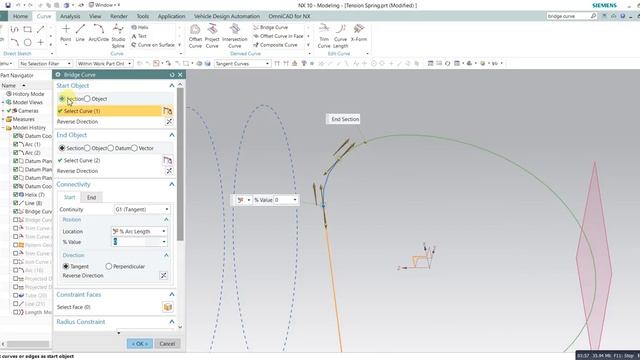This screenshot has width=640, height=360.
Task: Select the Object radio under Start Object
Action: [x=87, y=99]
